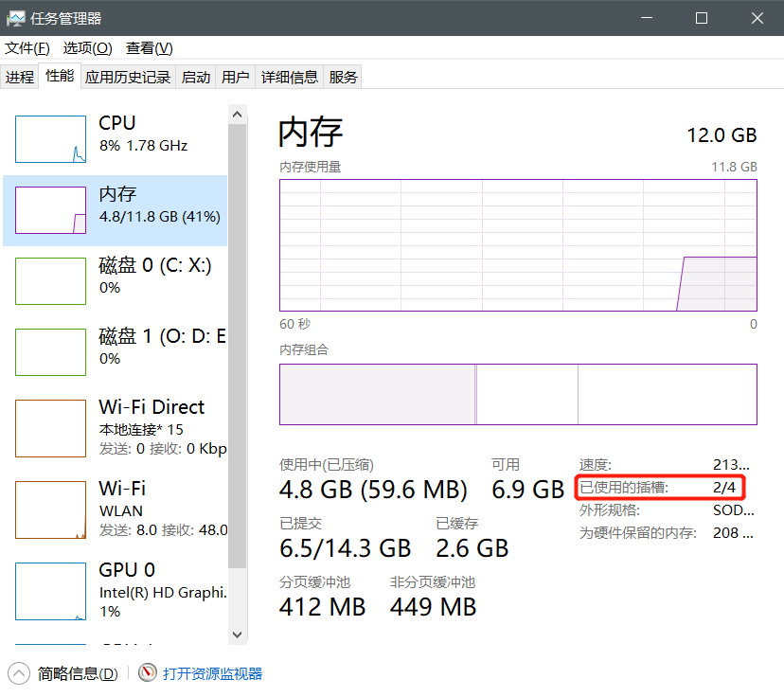Click the GPU 0 label
This screenshot has width=784, height=697.
(127, 570)
